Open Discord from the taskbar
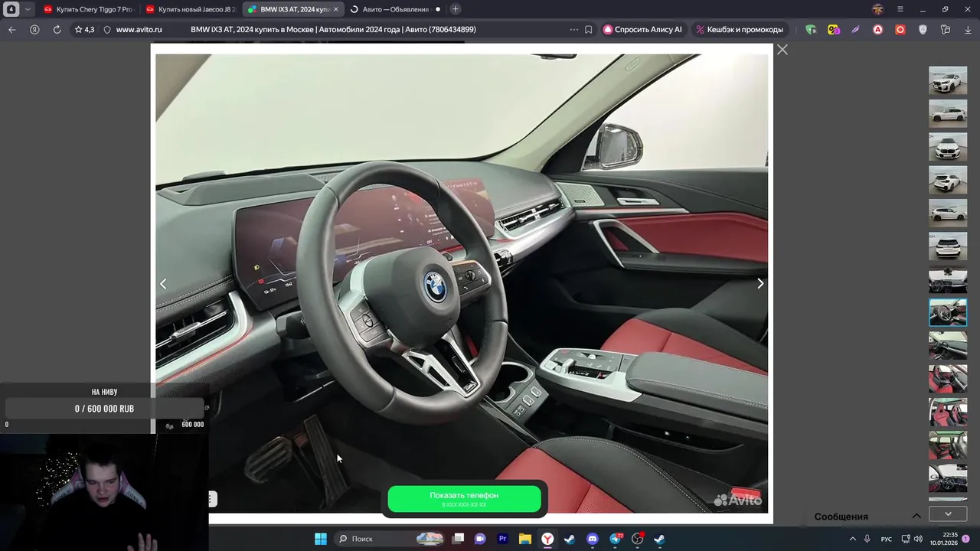 [592, 539]
